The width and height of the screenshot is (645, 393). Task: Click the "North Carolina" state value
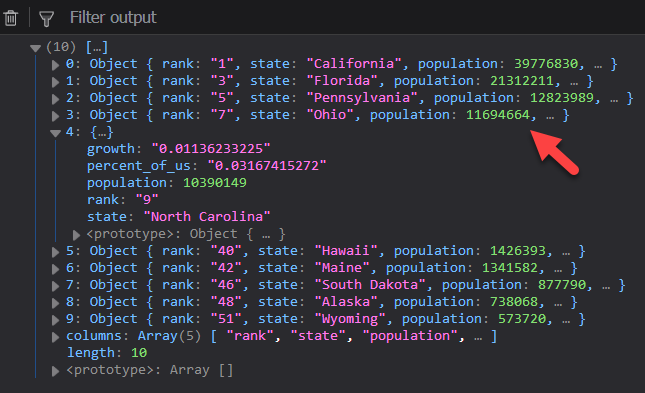(207, 216)
